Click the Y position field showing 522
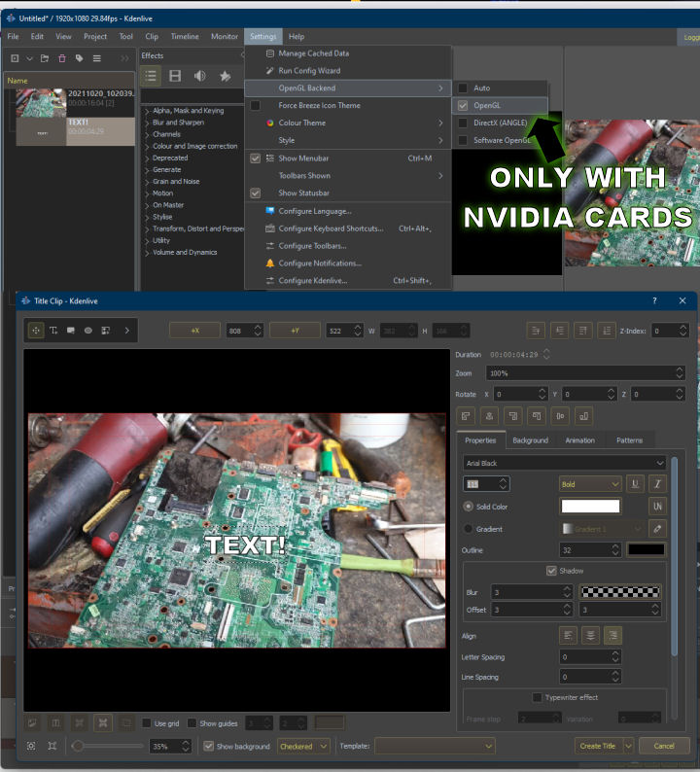The height and width of the screenshot is (772, 700). point(344,331)
